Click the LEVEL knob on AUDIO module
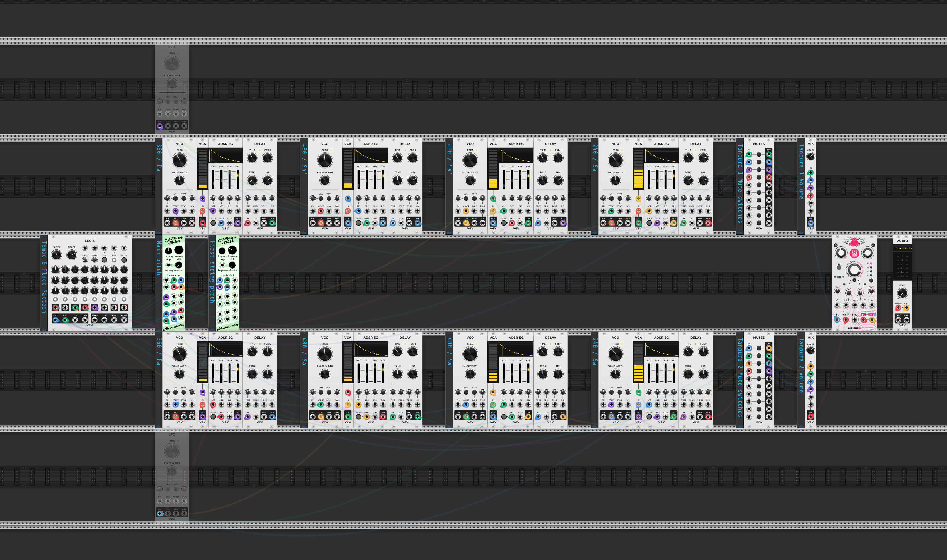Screen dimensions: 947x560 click(x=903, y=293)
